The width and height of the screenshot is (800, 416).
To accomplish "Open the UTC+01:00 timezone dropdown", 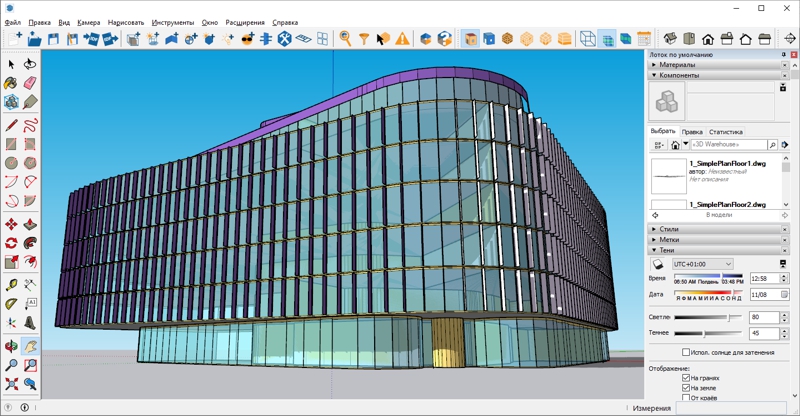I will (x=703, y=264).
